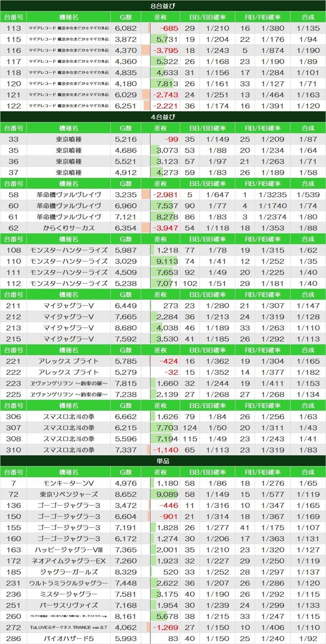The height and width of the screenshot is (644, 326).
Task: Click ネオアイムジャグラーEX machine name
Action: 69,561
